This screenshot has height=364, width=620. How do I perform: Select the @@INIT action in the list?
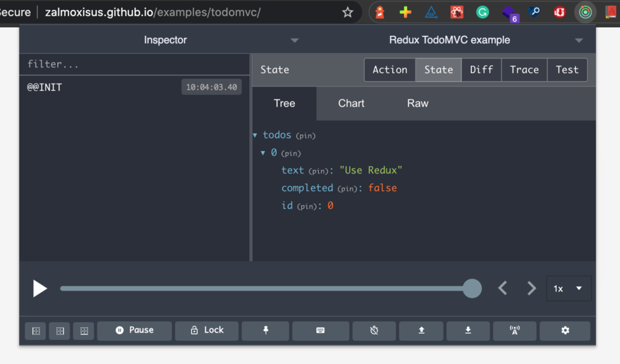pos(135,87)
